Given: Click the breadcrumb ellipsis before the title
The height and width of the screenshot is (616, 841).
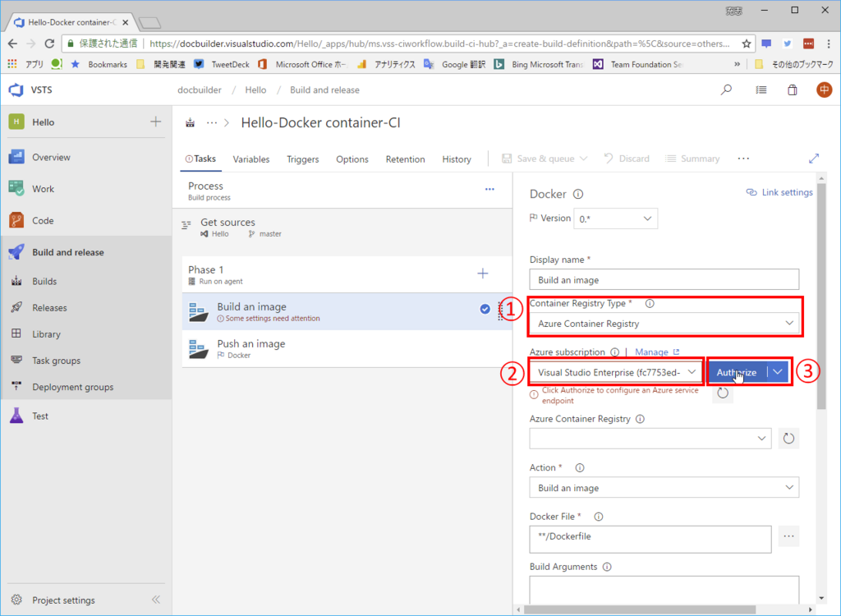Looking at the screenshot, I should 212,123.
